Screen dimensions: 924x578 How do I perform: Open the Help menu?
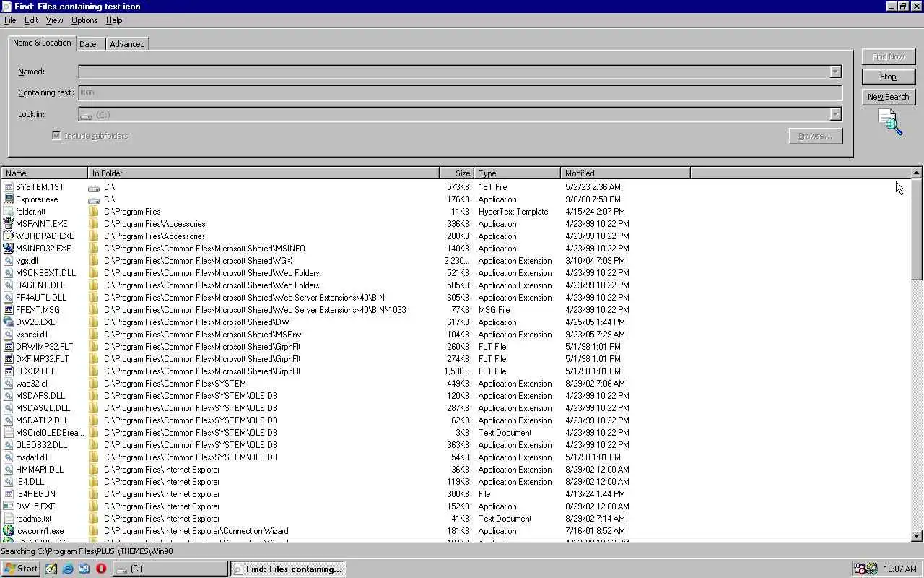point(114,20)
